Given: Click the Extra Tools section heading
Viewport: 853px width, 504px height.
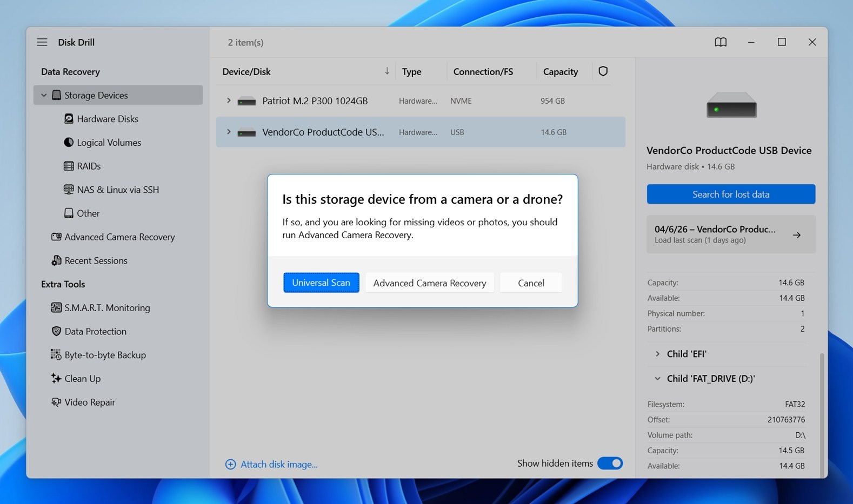Looking at the screenshot, I should 63,284.
